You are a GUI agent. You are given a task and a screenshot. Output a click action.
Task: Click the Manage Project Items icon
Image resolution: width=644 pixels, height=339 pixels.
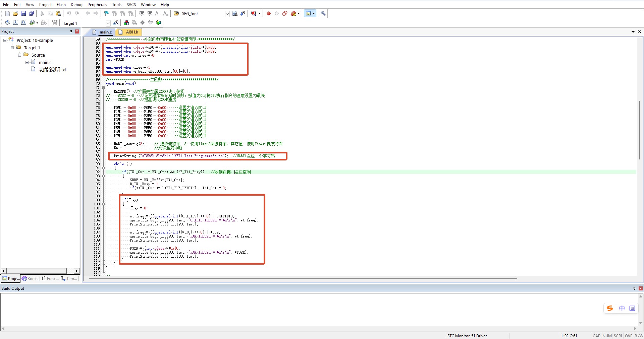pyautogui.click(x=126, y=23)
